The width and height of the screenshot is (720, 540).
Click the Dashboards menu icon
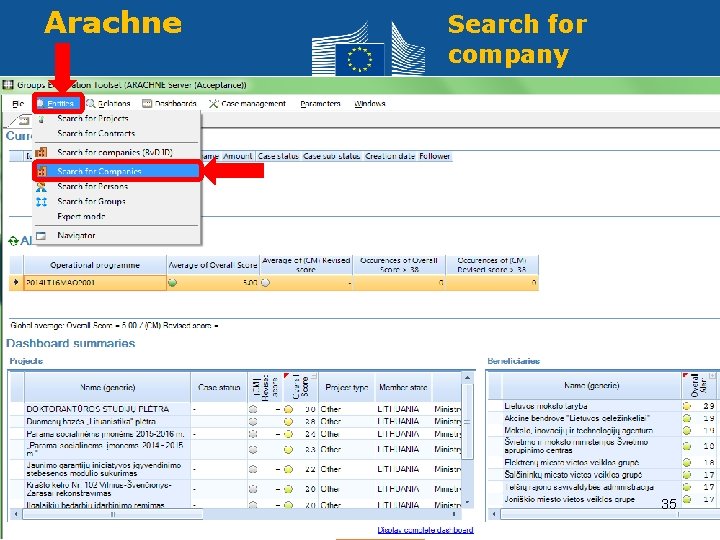click(146, 104)
